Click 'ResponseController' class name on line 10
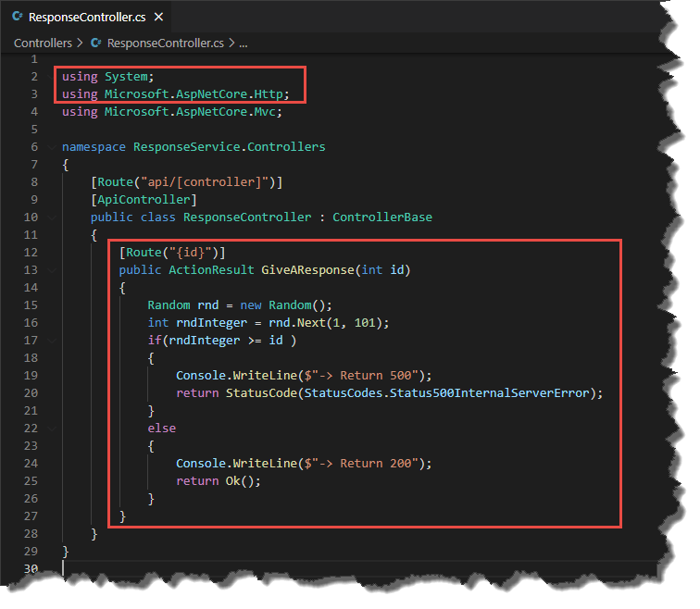Screen dimensions: 700x609 (x=247, y=217)
